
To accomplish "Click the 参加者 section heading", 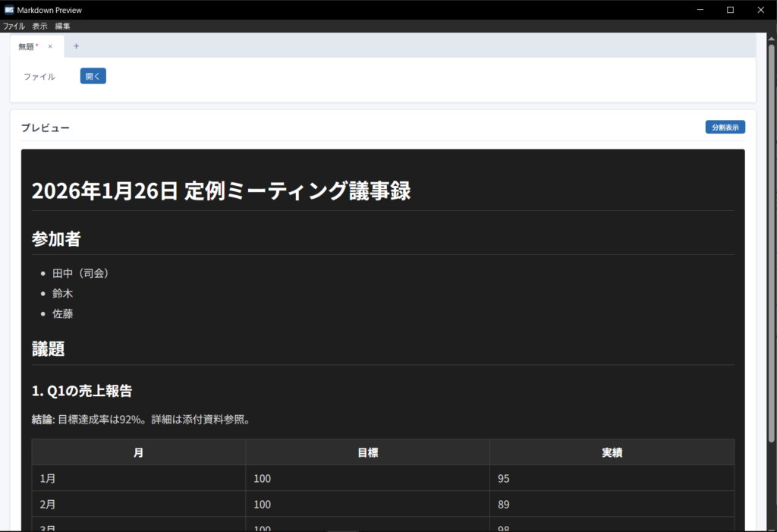I will [56, 239].
